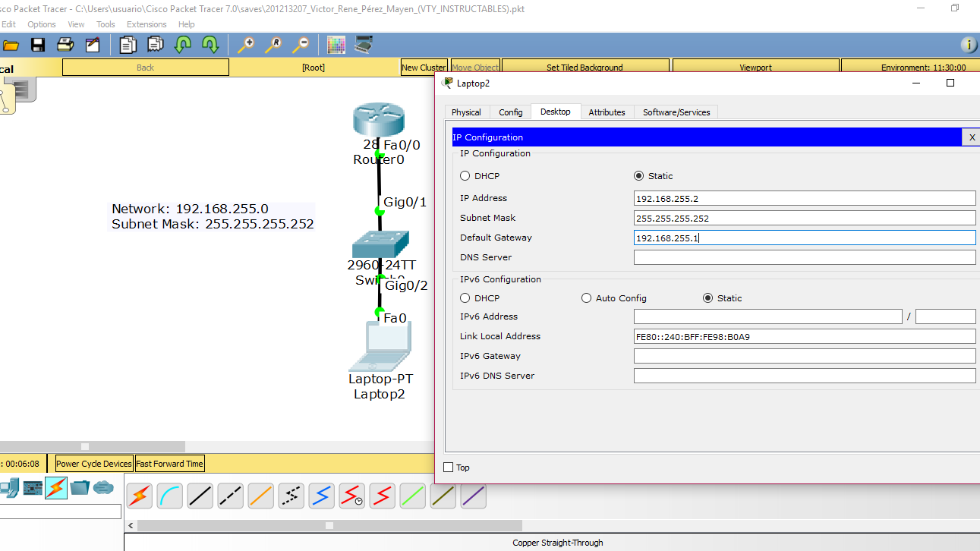This screenshot has height=551, width=980.
Task: Select the IPv6 Static radio button
Action: [x=708, y=298]
